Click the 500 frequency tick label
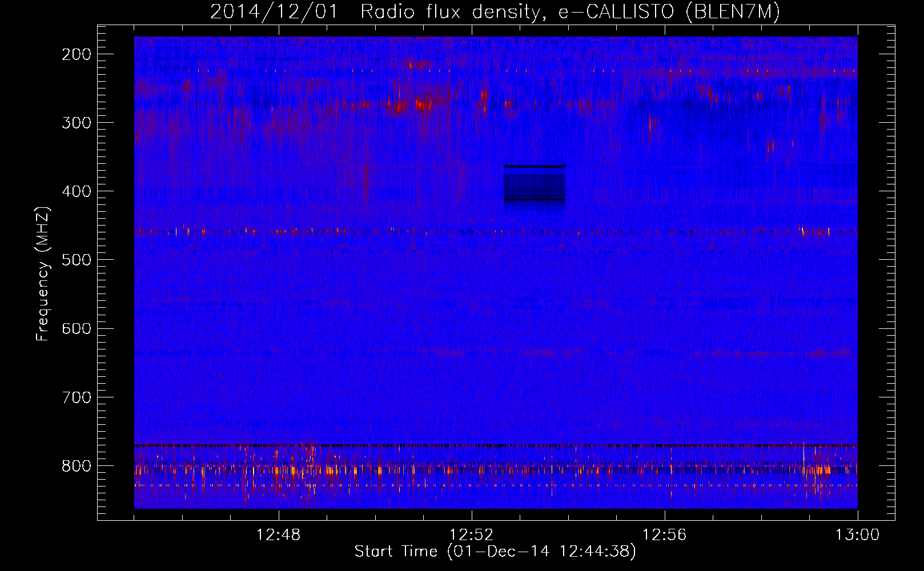 tap(76, 260)
